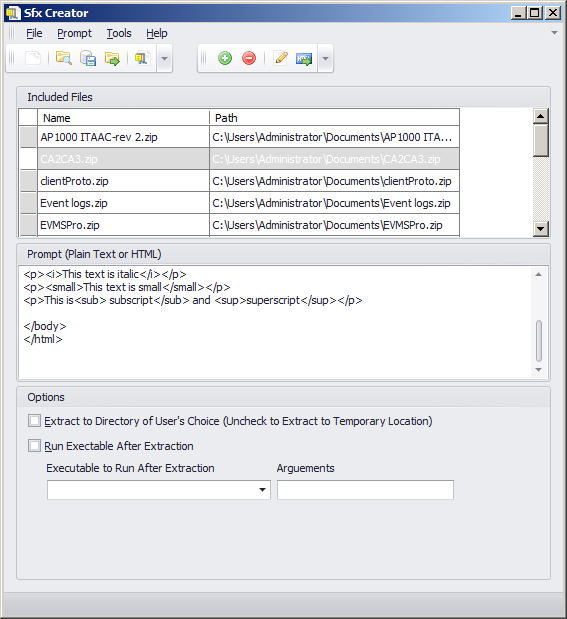The height and width of the screenshot is (619, 567).
Task: Select row header of clientProto.zip
Action: (x=28, y=181)
